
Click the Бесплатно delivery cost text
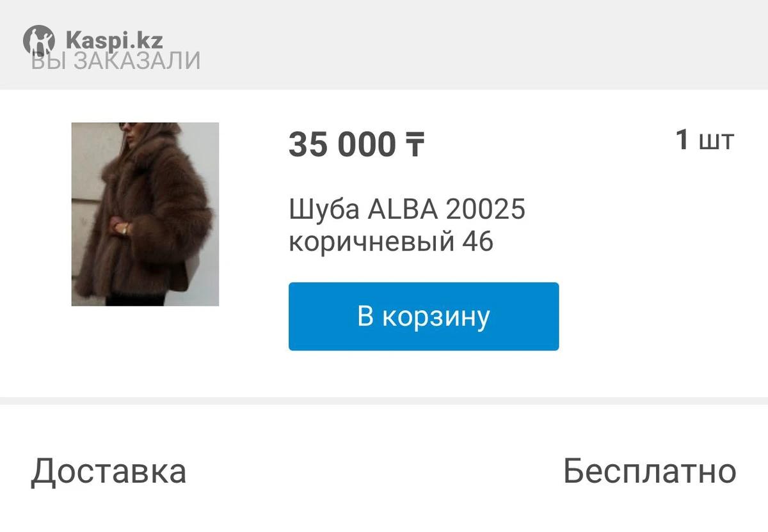(650, 472)
